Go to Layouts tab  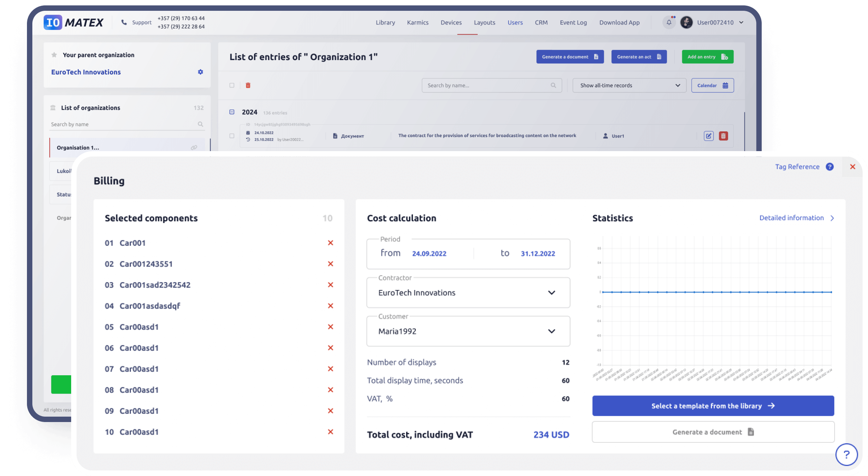(x=484, y=22)
